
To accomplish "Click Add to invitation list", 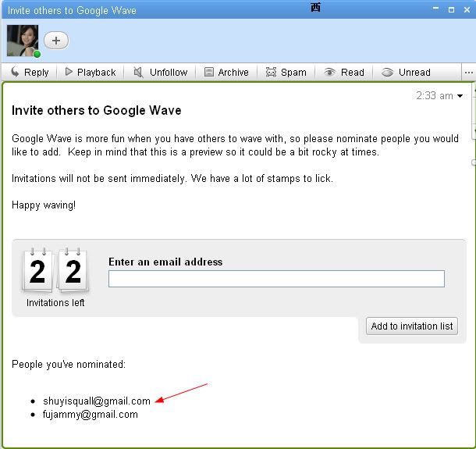I will 412,326.
